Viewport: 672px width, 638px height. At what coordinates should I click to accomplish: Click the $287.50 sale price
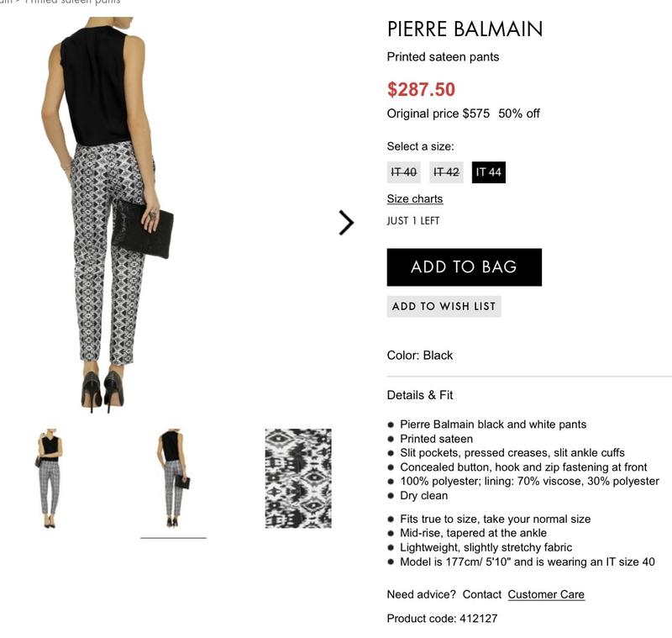(421, 89)
